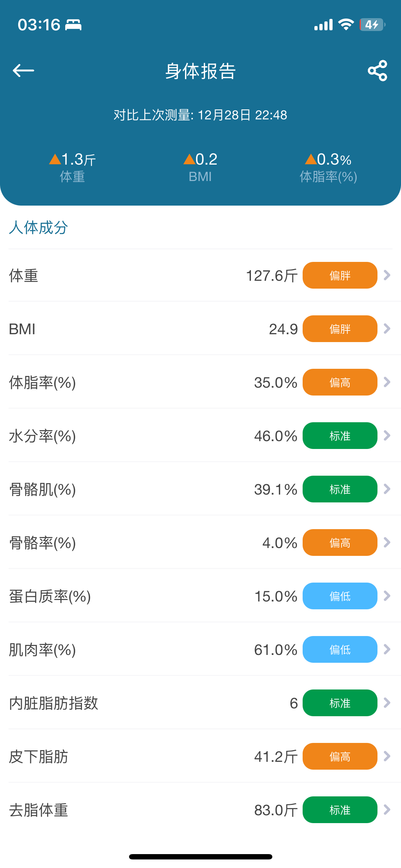Tap the weight change triangle indicator
This screenshot has width=401, height=868.
[55, 159]
